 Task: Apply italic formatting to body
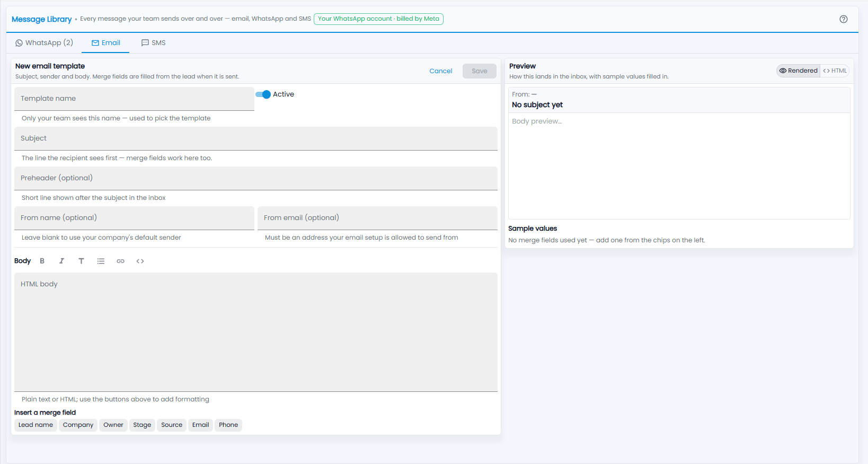click(61, 261)
